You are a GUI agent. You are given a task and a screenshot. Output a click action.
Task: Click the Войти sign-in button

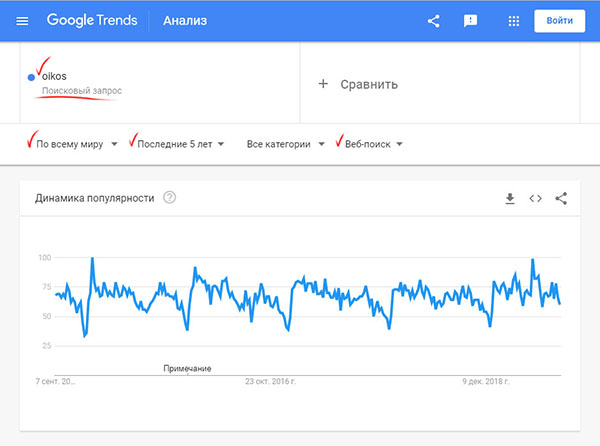tap(560, 21)
